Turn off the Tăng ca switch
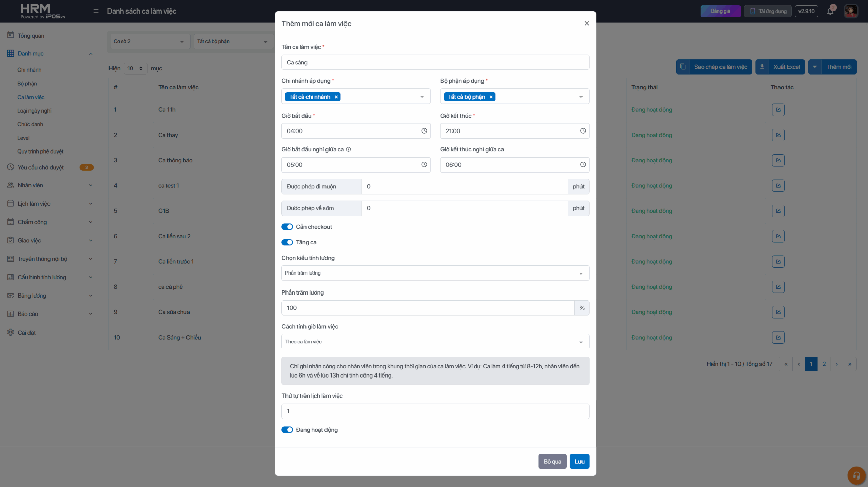The width and height of the screenshot is (868, 487). pos(287,242)
